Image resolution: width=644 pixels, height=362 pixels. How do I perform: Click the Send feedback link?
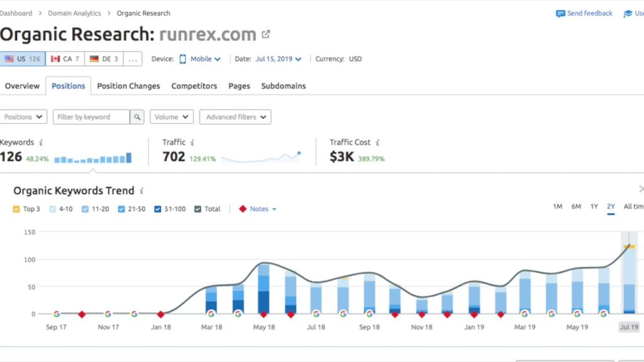click(x=589, y=13)
